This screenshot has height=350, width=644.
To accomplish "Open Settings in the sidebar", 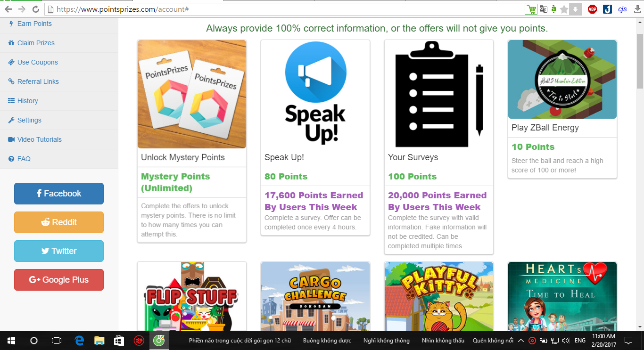I will tap(59, 120).
